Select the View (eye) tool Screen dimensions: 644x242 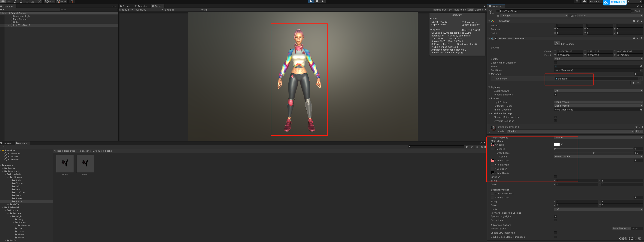click(x=3, y=2)
